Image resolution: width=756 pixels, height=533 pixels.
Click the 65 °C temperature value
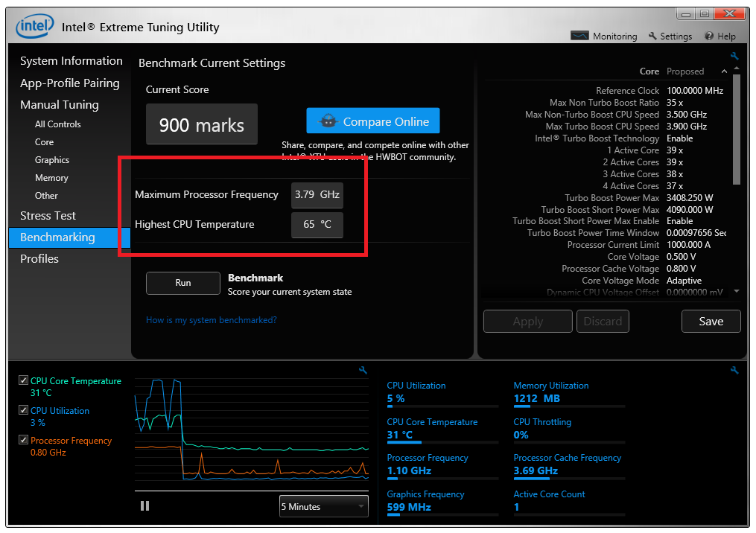pos(317,225)
